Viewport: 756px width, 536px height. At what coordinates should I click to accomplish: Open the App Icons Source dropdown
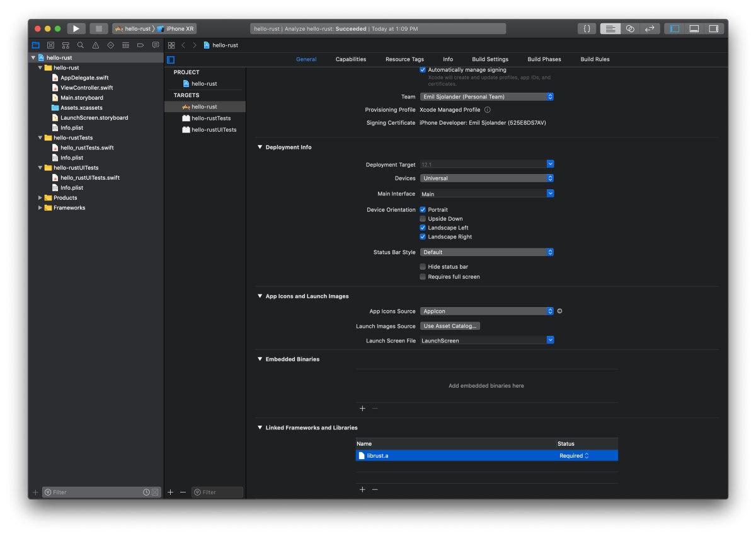click(486, 311)
